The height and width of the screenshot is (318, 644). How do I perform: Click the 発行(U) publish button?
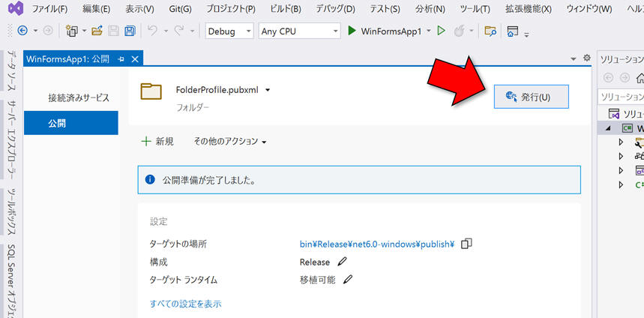[x=531, y=96]
